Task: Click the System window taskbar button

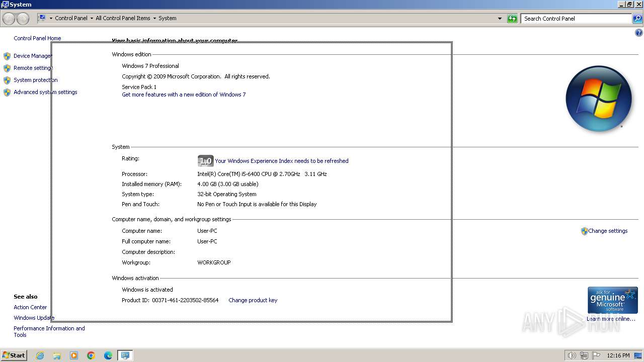Action: pyautogui.click(x=125, y=355)
